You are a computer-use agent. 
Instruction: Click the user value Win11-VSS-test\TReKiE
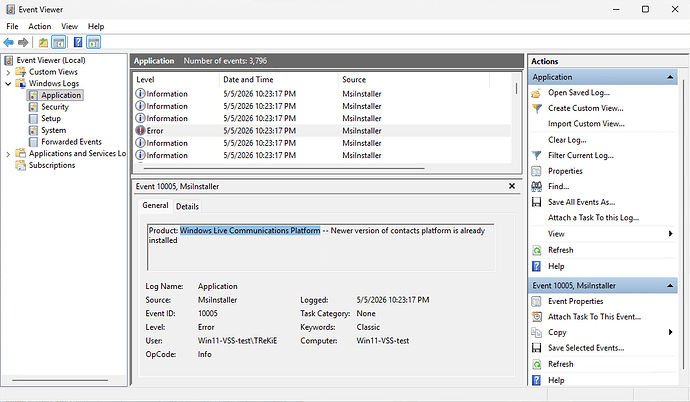(238, 341)
